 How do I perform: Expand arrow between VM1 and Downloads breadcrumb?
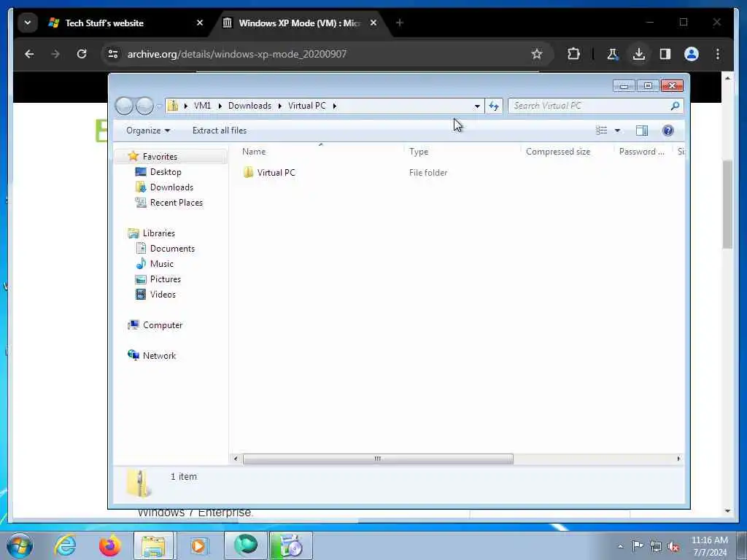click(x=220, y=106)
